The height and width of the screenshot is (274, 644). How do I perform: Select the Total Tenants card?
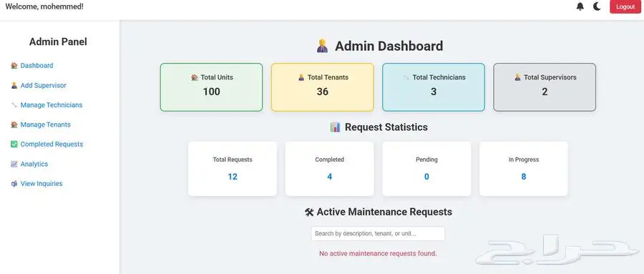[x=323, y=87]
